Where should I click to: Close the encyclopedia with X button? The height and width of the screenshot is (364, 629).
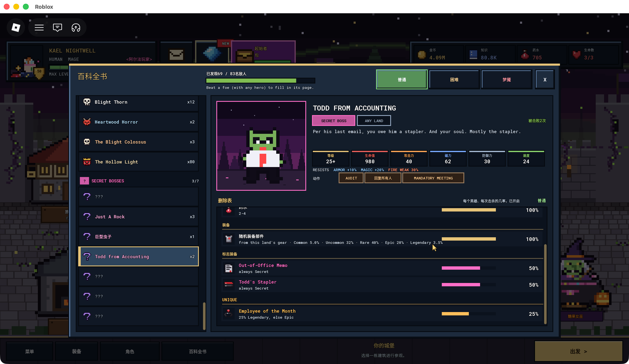point(545,80)
